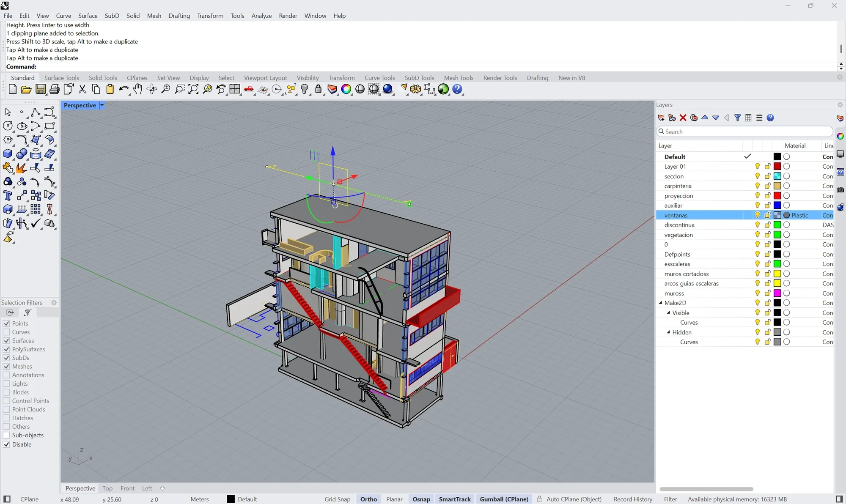Choose the Text tool in left sidebar
Screen dimensions: 846x504
point(8,195)
